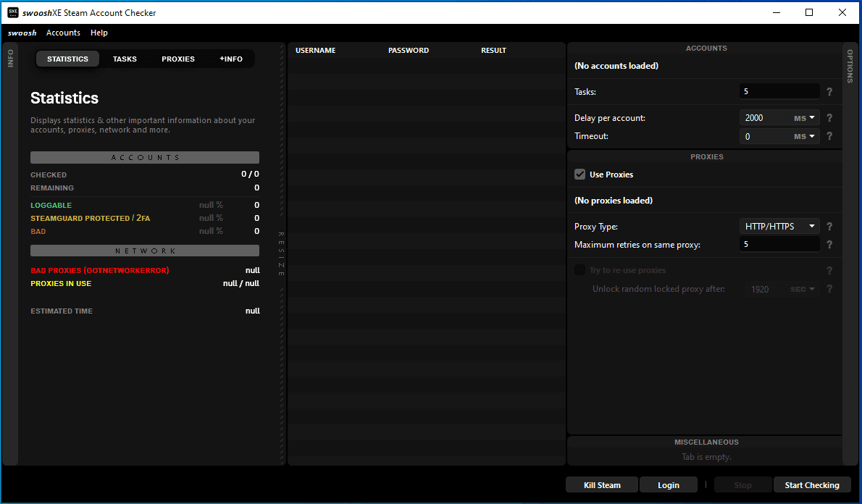Click help icon next to Tasks field

pos(829,91)
